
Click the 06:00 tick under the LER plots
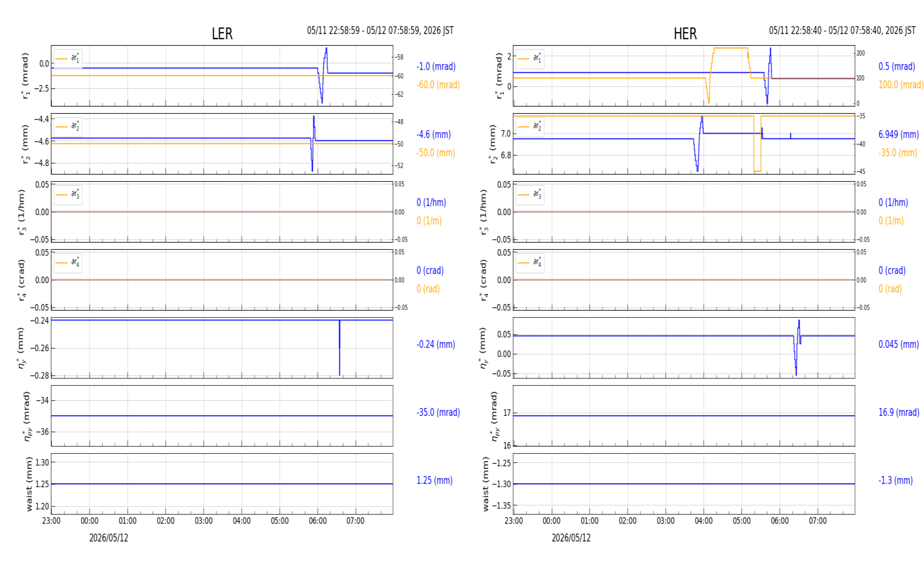317,521
